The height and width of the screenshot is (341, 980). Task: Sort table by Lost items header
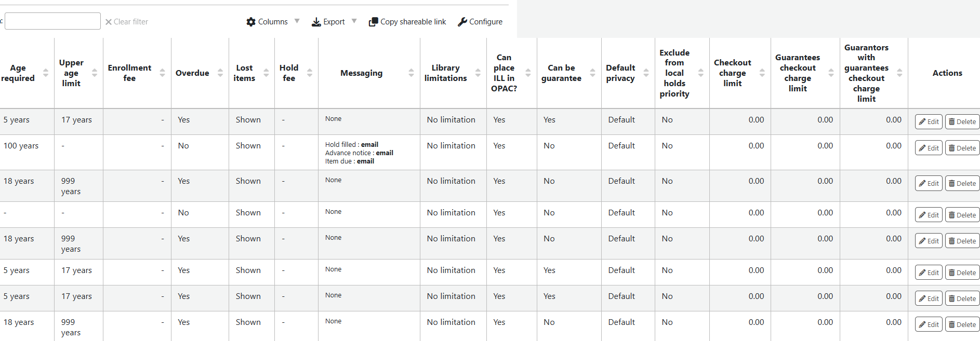[x=244, y=73]
